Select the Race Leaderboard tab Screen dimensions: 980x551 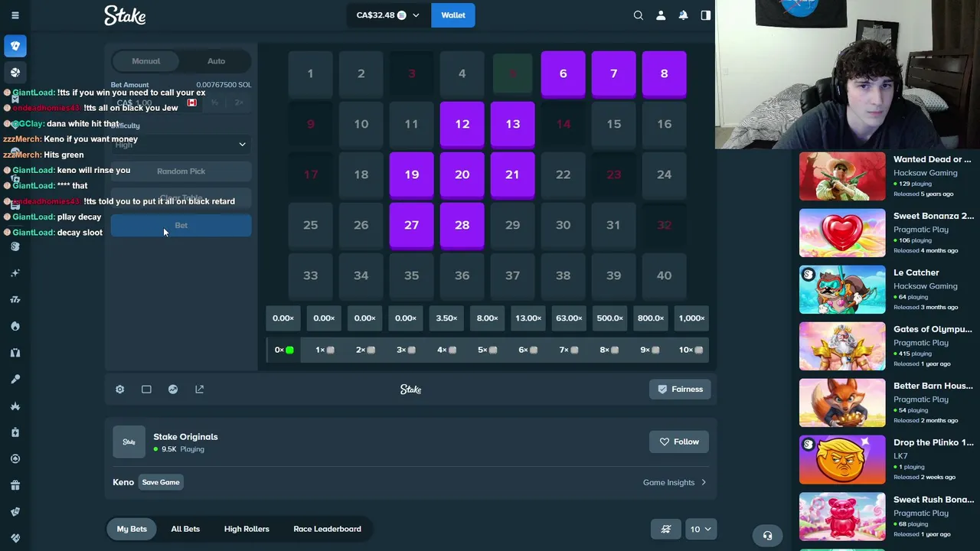pos(327,529)
